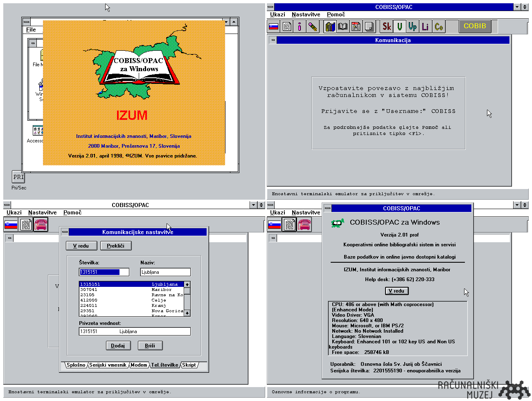
Task: Click the Prekliči button
Action: [x=115, y=246]
